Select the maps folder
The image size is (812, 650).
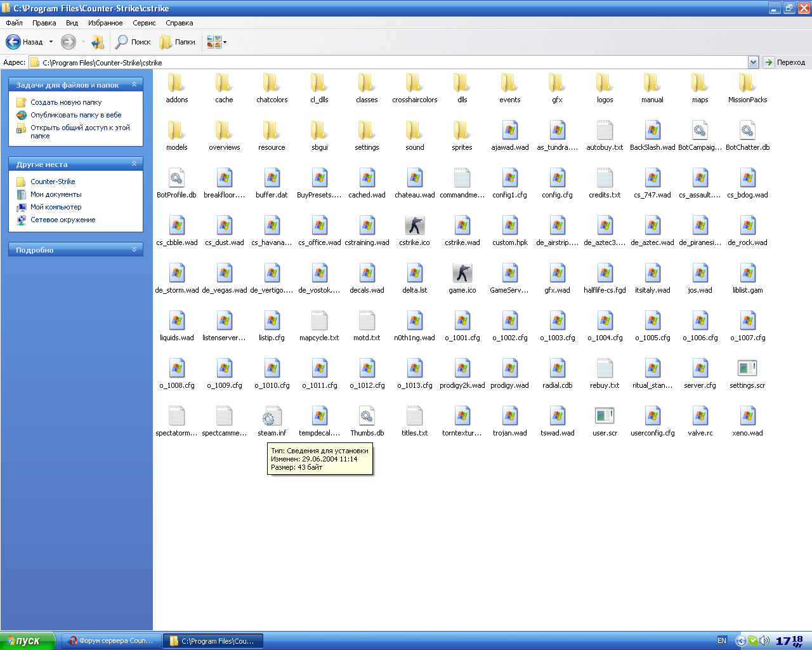(700, 88)
